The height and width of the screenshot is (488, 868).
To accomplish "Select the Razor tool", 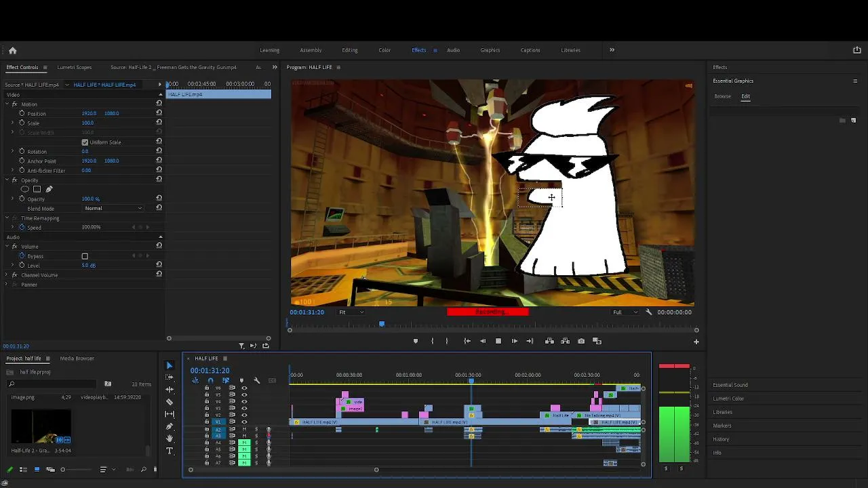I will (170, 402).
